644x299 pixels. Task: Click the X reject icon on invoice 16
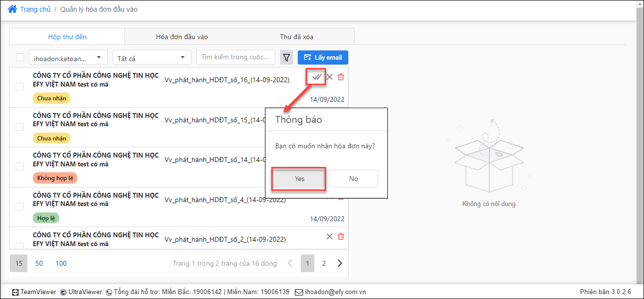coord(330,77)
